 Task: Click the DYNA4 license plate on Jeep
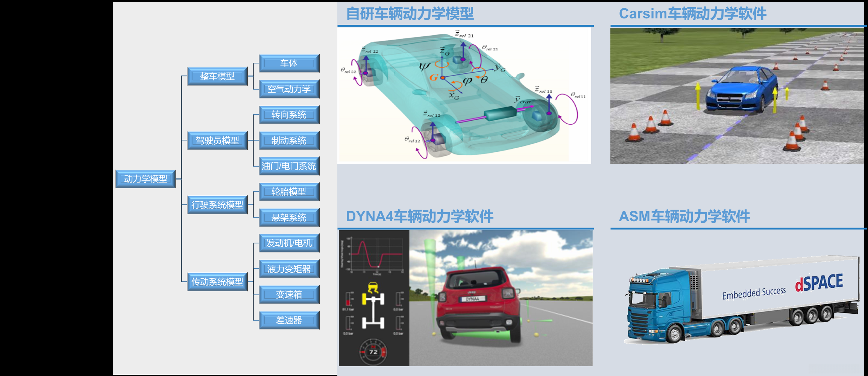(x=472, y=299)
